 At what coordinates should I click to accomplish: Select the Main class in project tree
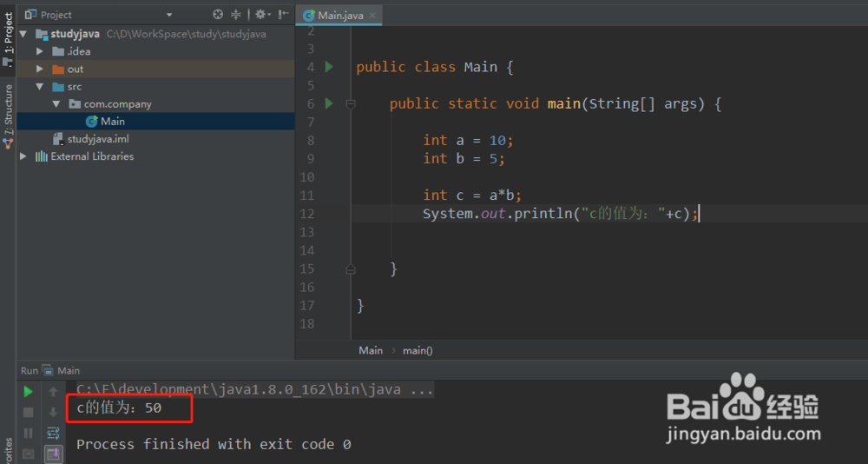155,122
